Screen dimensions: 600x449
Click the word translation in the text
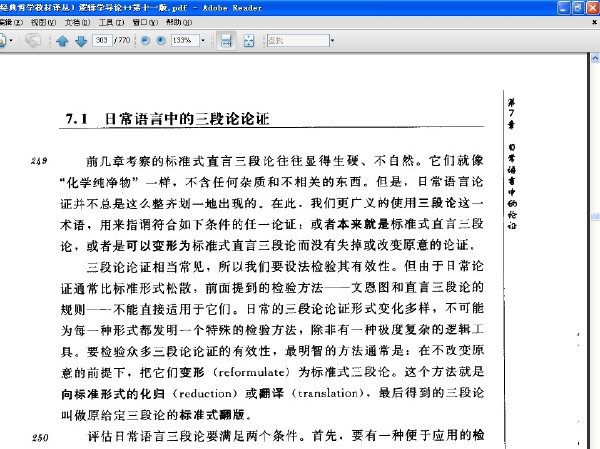coord(329,393)
